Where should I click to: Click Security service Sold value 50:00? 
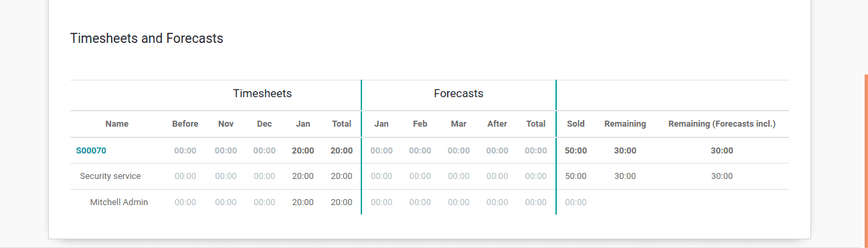click(x=576, y=176)
